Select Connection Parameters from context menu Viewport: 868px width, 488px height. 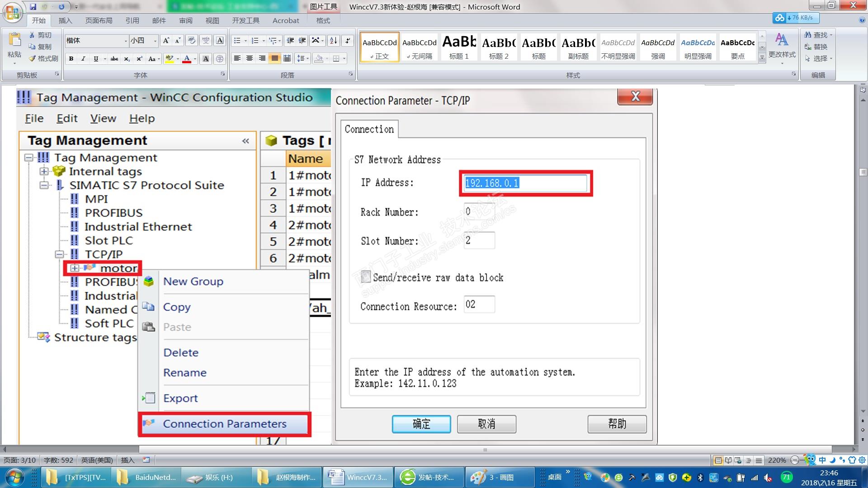tap(224, 424)
